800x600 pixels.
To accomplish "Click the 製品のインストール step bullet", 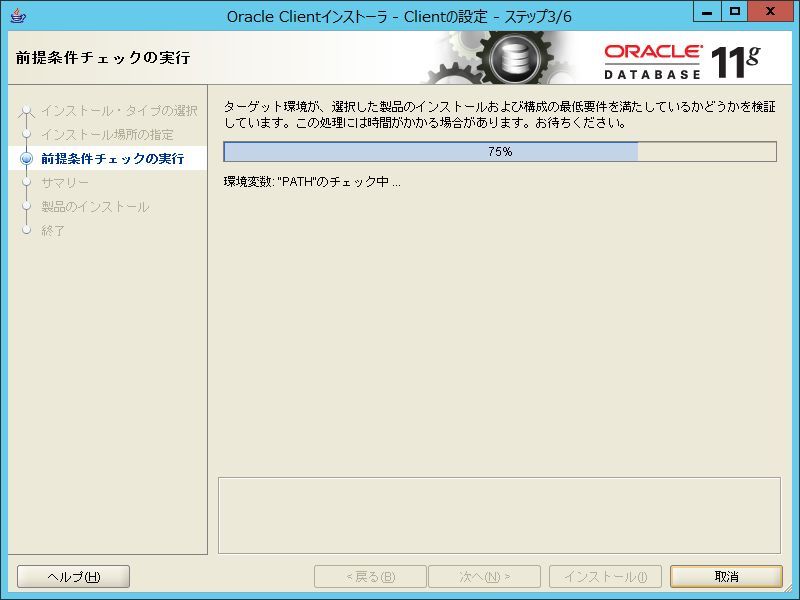I will (x=27, y=207).
